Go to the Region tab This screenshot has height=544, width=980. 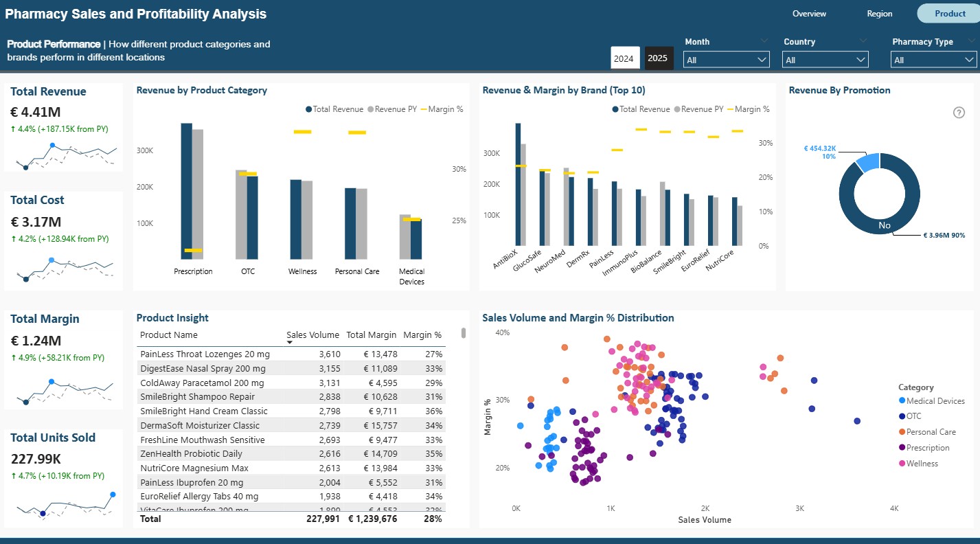879,14
